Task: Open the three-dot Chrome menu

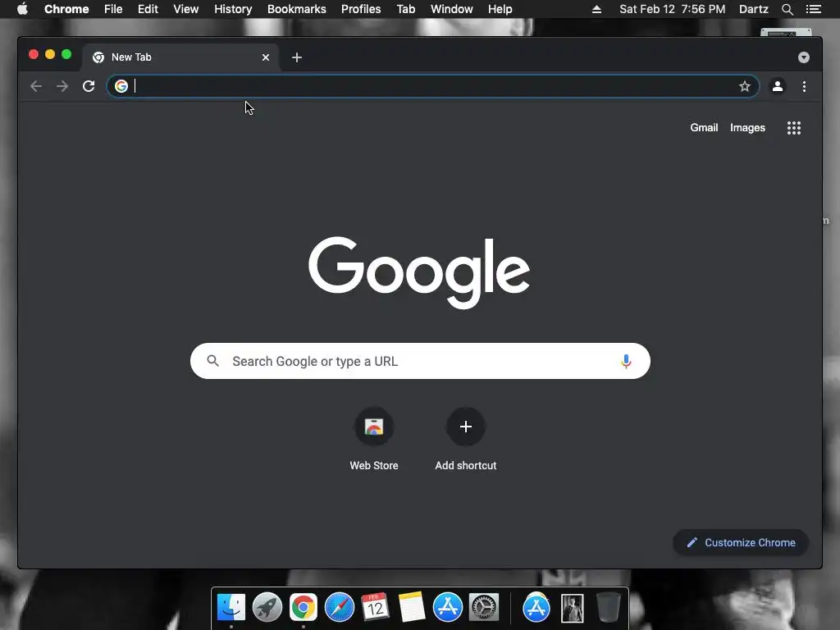Action: (x=804, y=86)
